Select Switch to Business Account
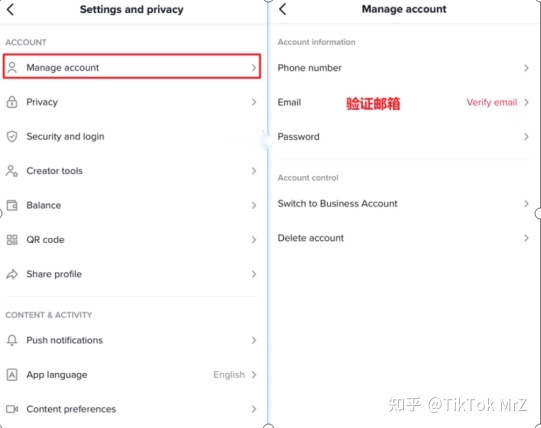 (404, 204)
